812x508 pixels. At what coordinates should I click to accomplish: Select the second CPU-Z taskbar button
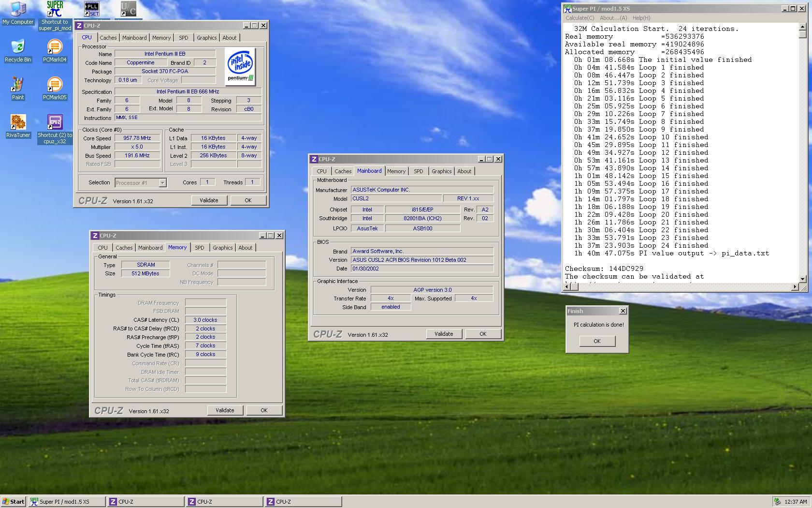click(224, 502)
